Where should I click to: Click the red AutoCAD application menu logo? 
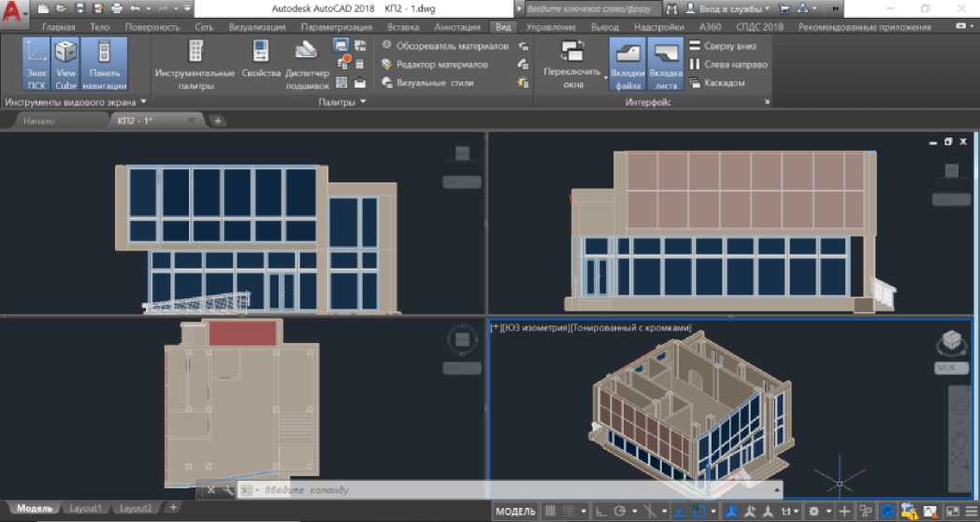[13, 11]
